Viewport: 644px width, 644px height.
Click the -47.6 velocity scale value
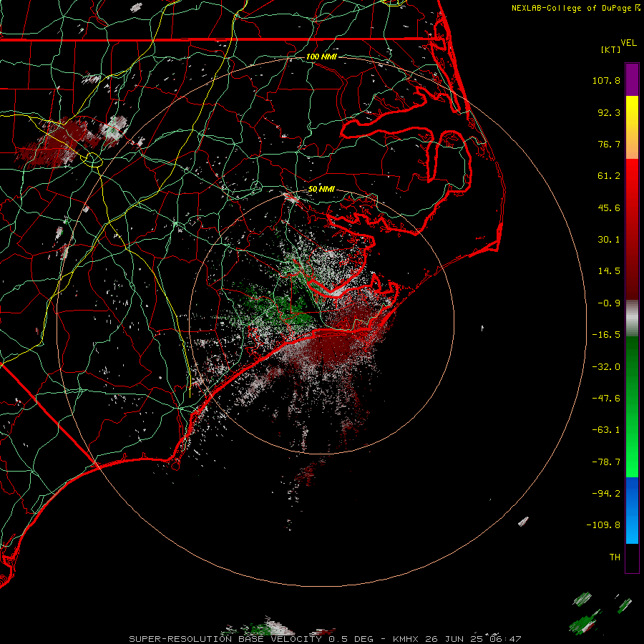pyautogui.click(x=606, y=399)
